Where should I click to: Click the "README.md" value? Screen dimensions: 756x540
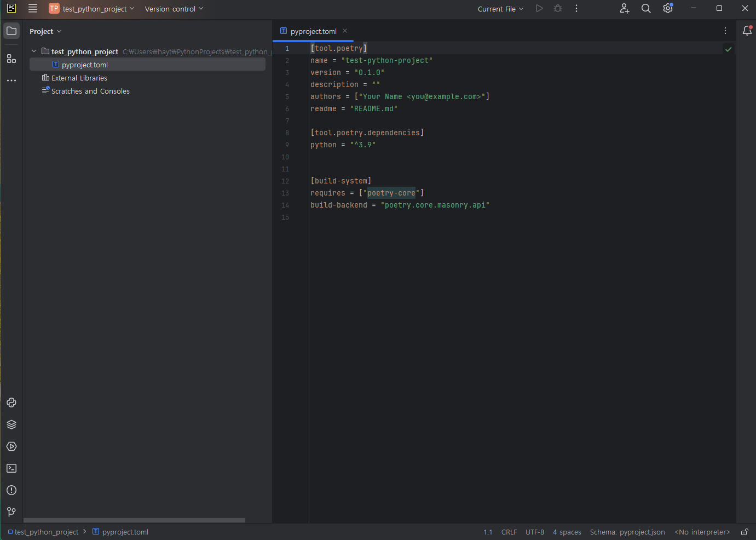point(374,108)
